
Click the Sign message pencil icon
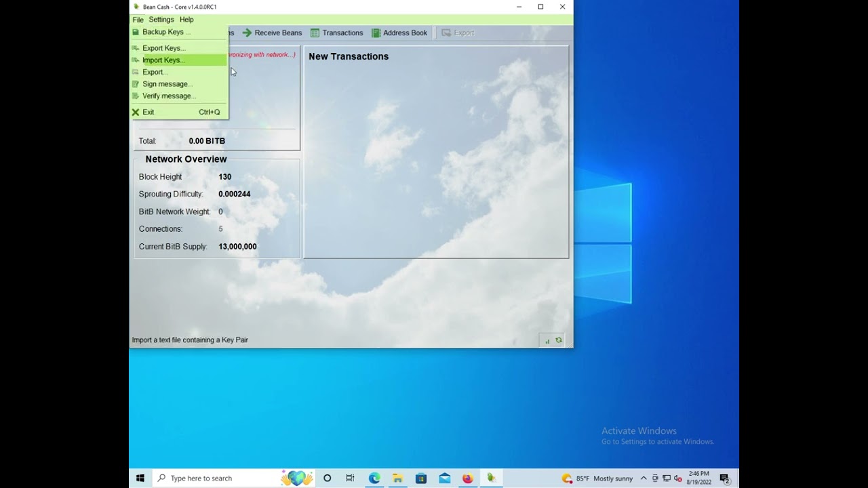coord(136,84)
